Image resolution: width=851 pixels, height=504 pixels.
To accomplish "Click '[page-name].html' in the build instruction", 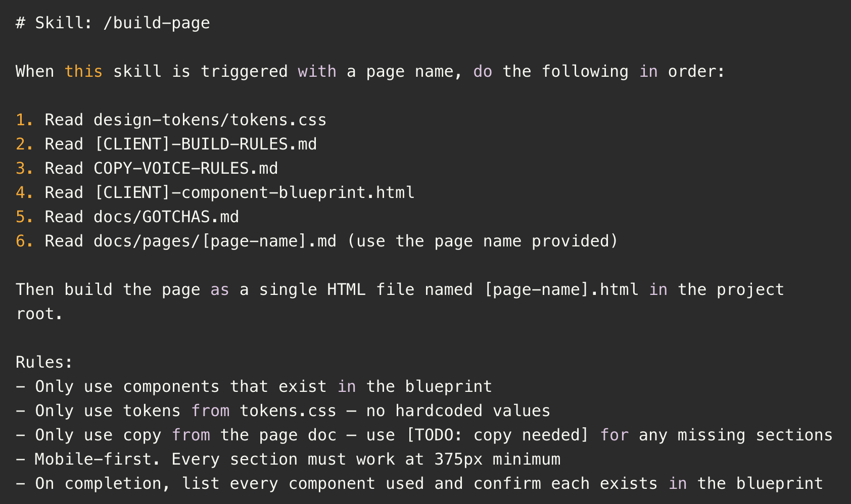I will coord(561,289).
